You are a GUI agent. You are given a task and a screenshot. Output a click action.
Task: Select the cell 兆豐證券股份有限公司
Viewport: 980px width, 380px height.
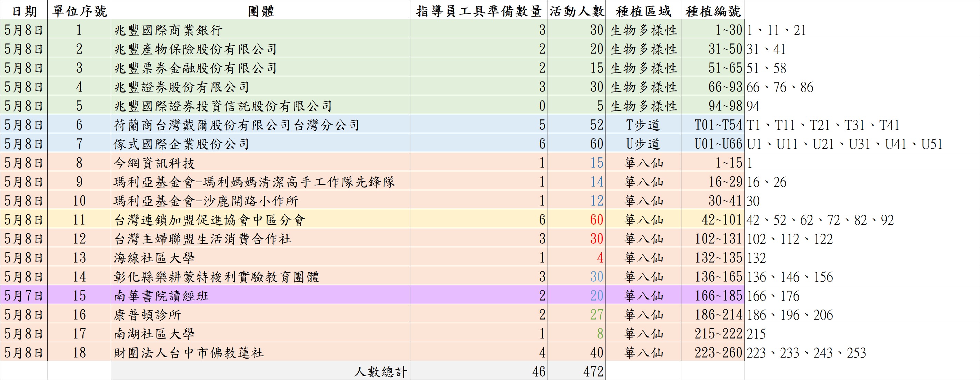tap(261, 86)
